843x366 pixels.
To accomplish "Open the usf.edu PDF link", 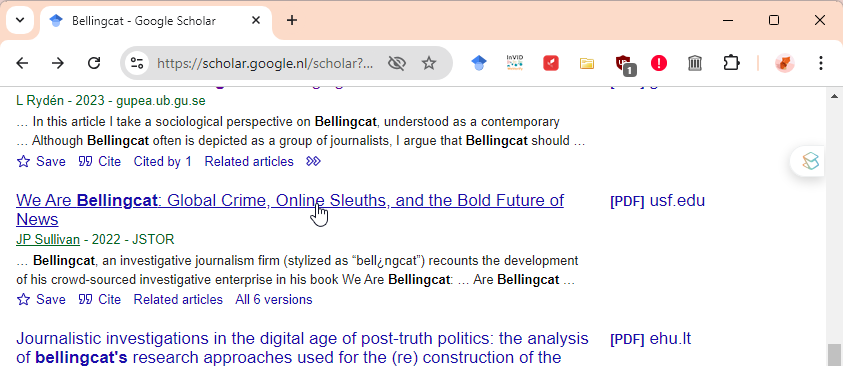I will tap(658, 201).
